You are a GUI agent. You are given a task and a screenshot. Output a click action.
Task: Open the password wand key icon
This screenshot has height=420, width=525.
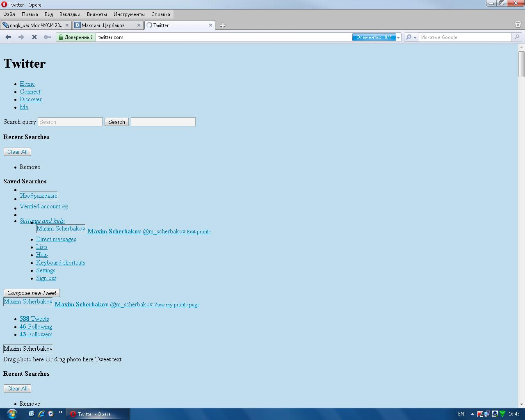pos(48,37)
